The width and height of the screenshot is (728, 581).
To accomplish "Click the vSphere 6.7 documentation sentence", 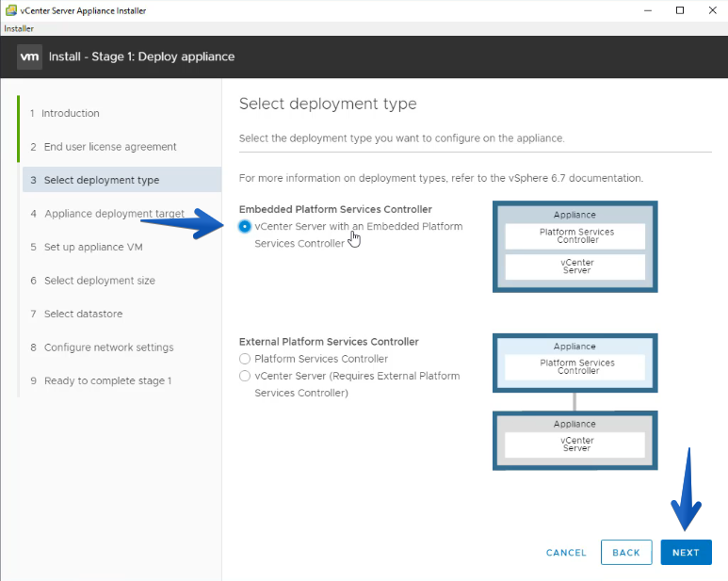I will tap(441, 178).
